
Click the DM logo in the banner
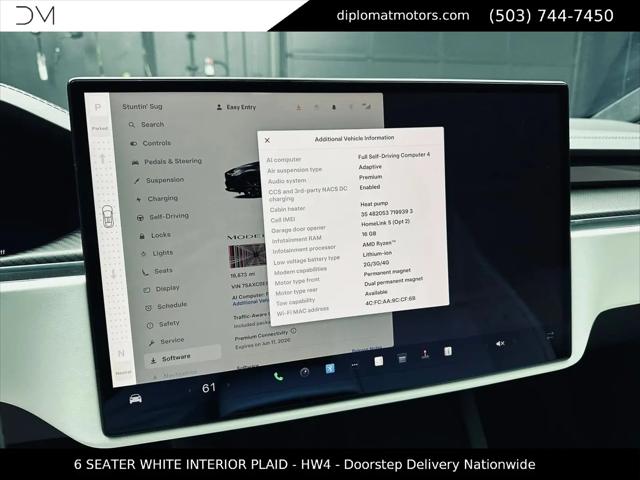pos(35,15)
